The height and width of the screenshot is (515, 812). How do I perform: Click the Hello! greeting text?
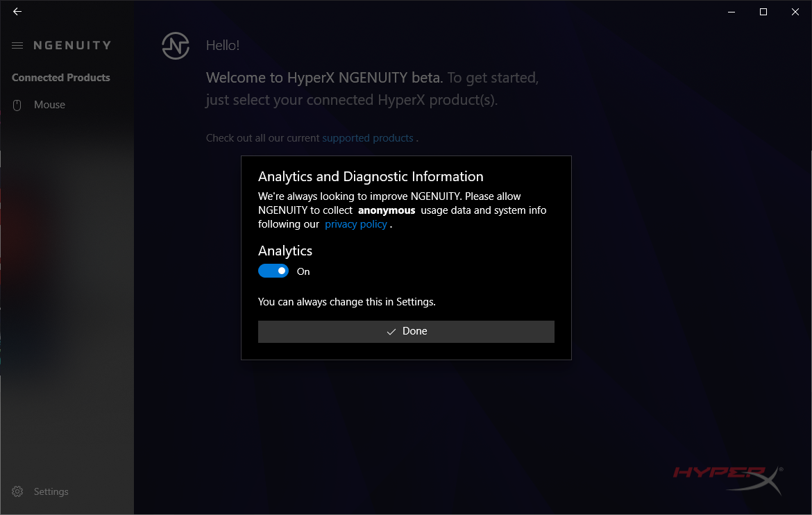point(223,46)
